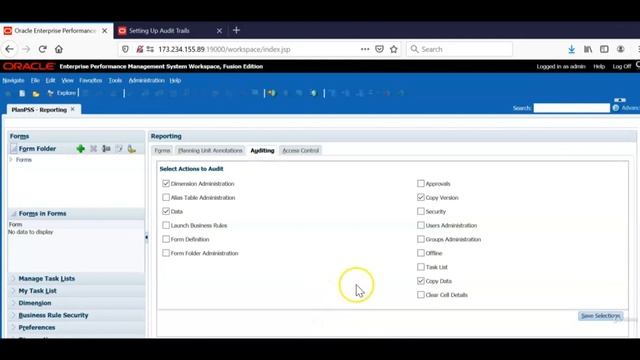Expand Manage Task Lists section
The height and width of the screenshot is (360, 640).
point(13,278)
